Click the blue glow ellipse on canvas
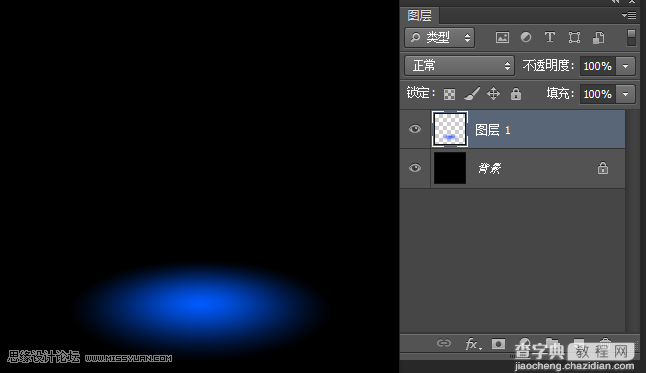Image resolution: width=646 pixels, height=373 pixels. tap(202, 305)
